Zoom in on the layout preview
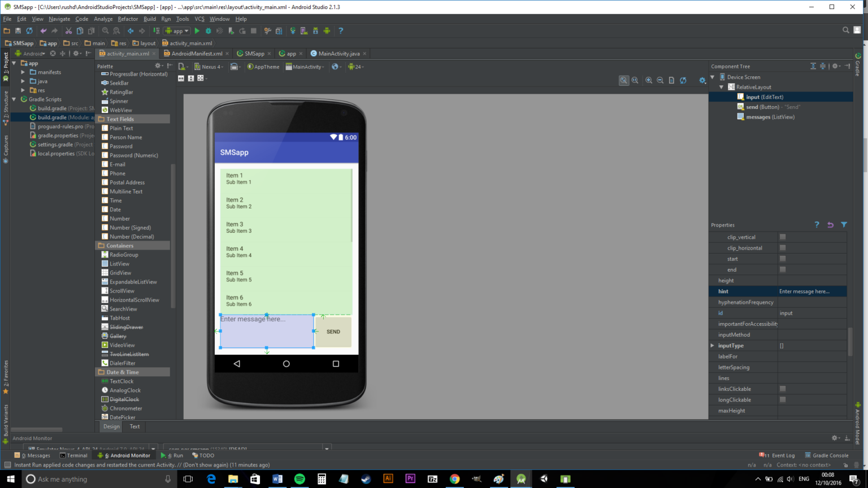 [648, 80]
